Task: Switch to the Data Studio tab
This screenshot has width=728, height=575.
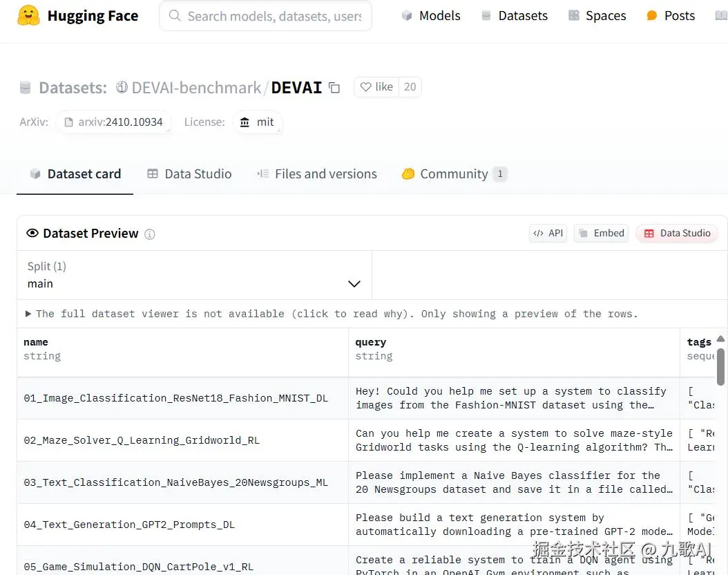Action: 189,174
